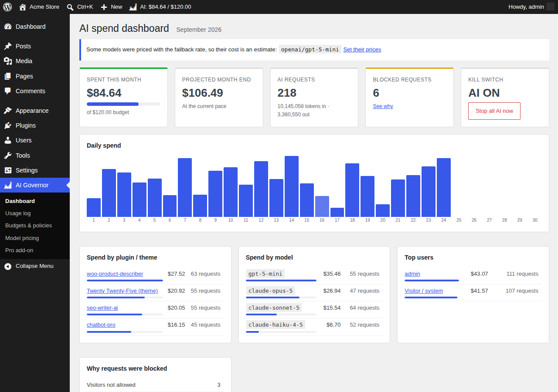
Task: Open Model pricing submenu item
Action: click(x=35, y=238)
